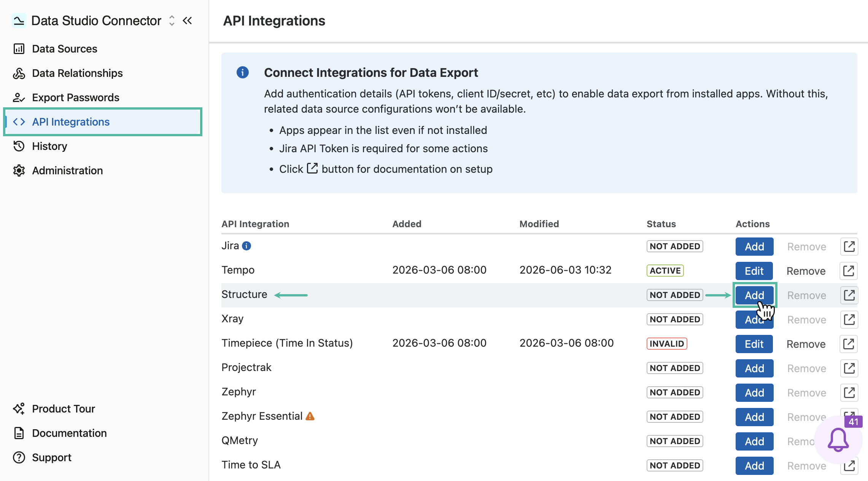Click the NOT ADDED badge for Xray
This screenshot has height=481, width=868.
tap(675, 319)
